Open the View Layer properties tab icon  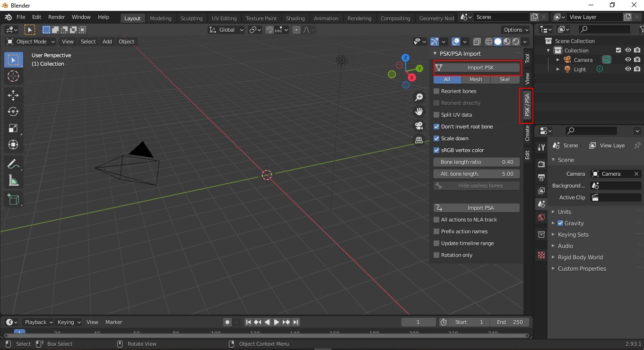[541, 190]
